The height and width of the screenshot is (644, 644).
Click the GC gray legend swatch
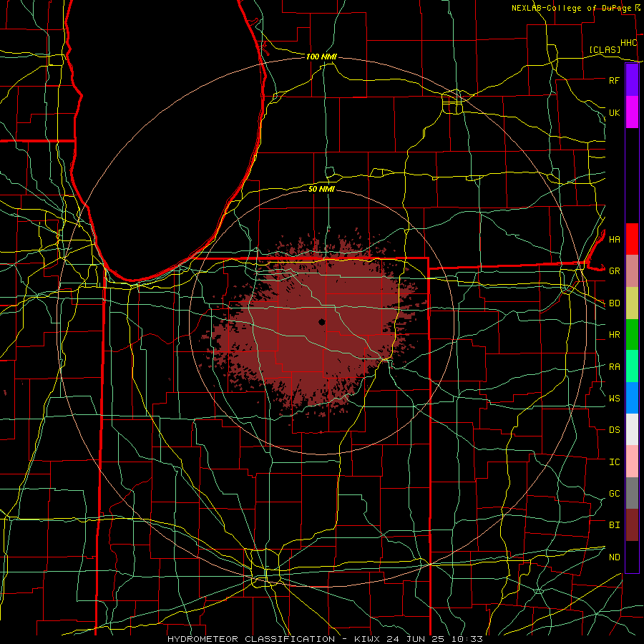pos(632,493)
